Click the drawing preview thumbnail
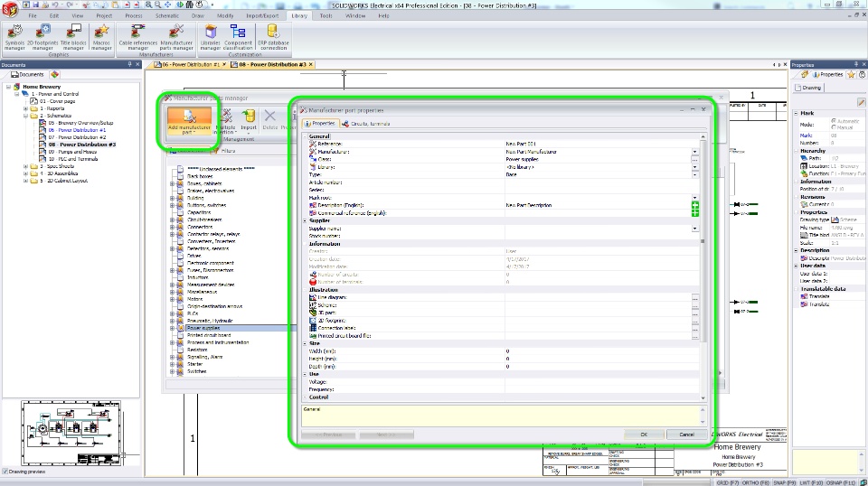Screen dimensions: 868x486 point(71,433)
